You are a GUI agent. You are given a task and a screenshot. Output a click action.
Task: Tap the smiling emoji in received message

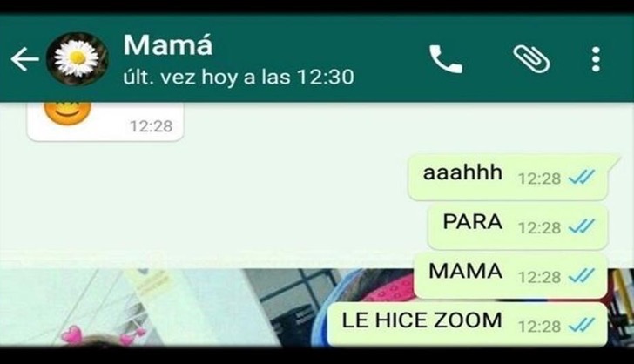click(x=68, y=113)
